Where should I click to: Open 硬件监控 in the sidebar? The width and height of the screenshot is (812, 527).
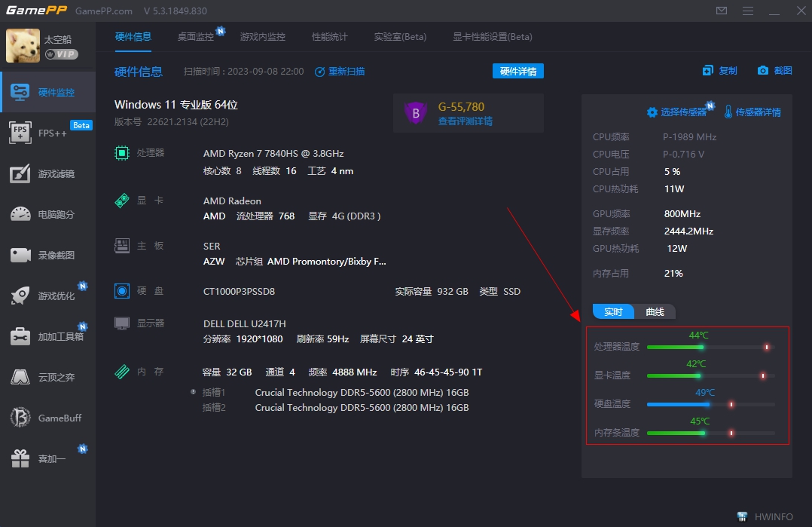(x=47, y=92)
